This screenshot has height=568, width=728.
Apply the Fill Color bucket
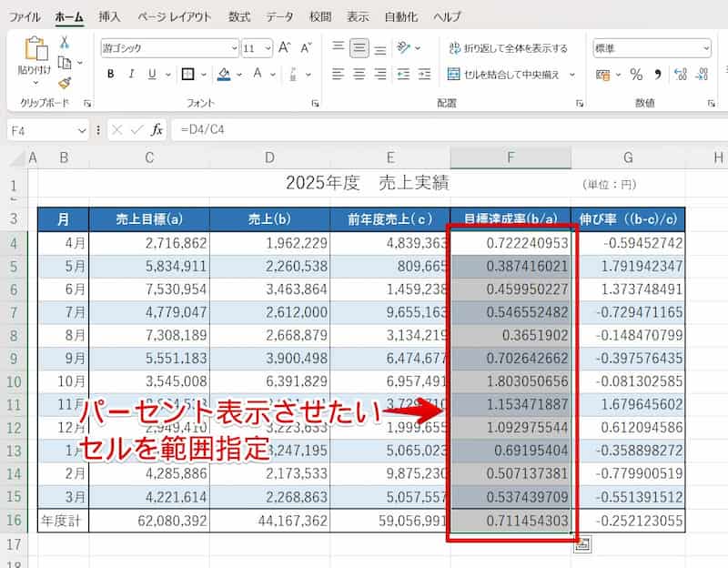click(x=223, y=74)
